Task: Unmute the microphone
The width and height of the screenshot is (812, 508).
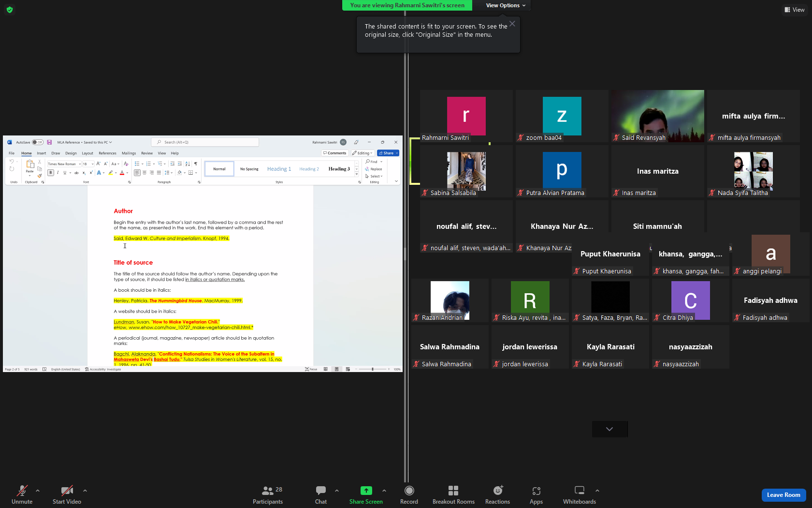Action: [22, 495]
